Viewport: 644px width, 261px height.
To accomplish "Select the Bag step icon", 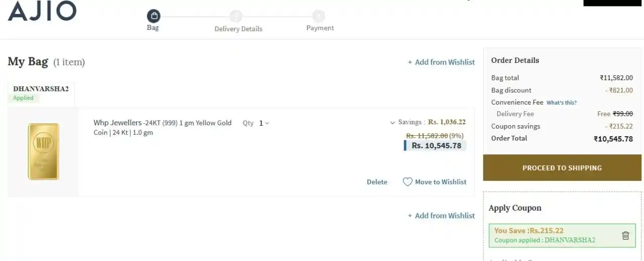I will [x=154, y=16].
